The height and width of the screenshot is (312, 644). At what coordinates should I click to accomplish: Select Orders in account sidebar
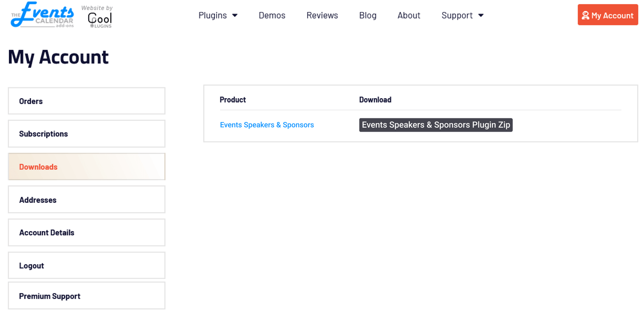[87, 101]
